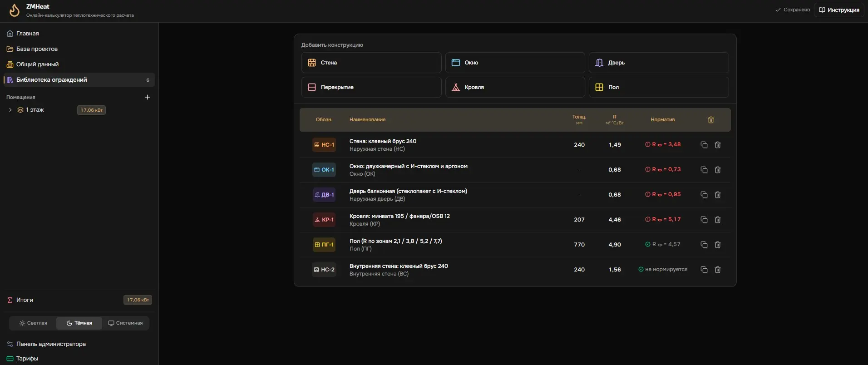Delete the НС-2 internal wall row

(718, 270)
